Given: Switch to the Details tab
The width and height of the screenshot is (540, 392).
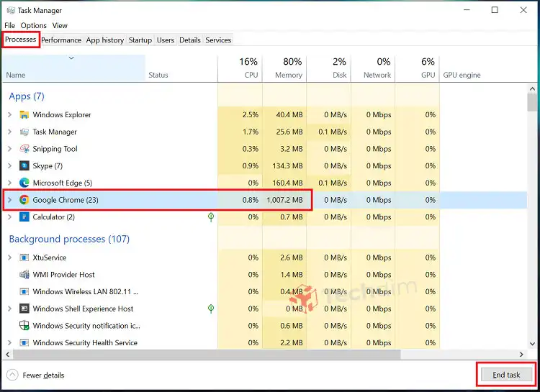Looking at the screenshot, I should point(190,40).
